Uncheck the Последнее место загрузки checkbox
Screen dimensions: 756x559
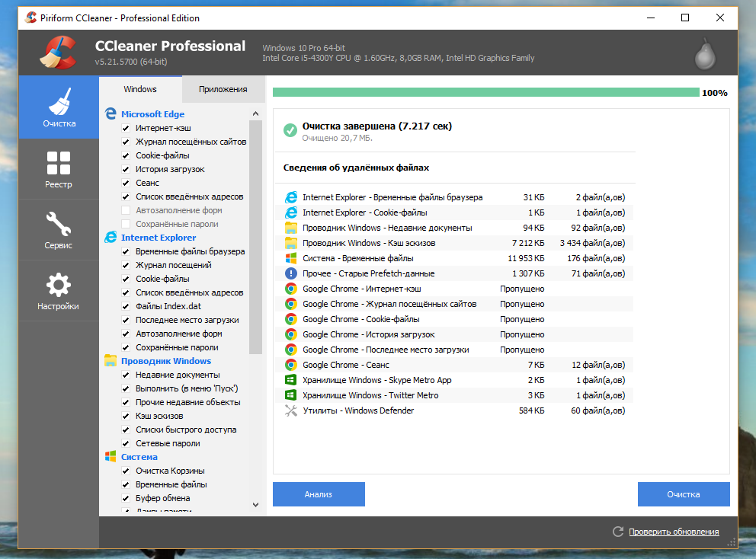click(126, 320)
